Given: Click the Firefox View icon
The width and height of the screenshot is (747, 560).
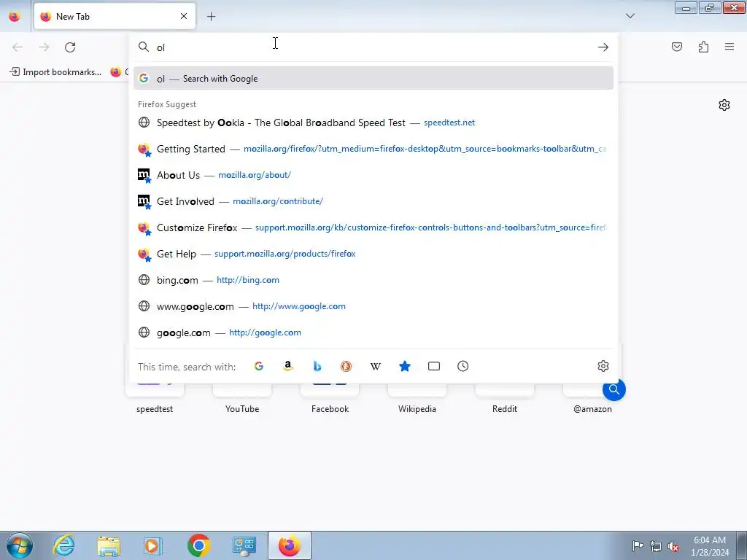Looking at the screenshot, I should (x=15, y=16).
